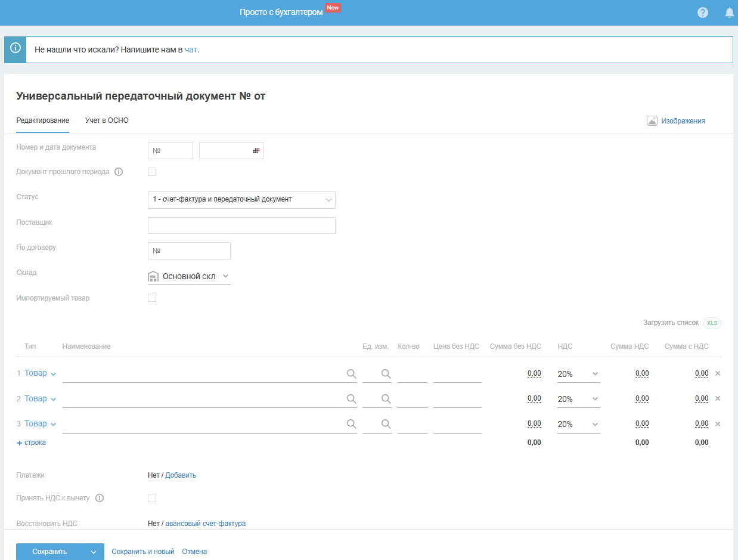738x560 pixels.
Task: Click the Сохранить button
Action: coord(50,552)
